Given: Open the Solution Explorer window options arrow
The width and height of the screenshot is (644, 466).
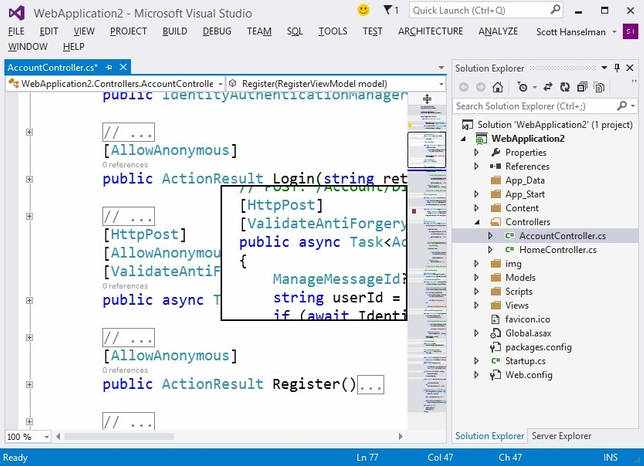Looking at the screenshot, I should (604, 67).
